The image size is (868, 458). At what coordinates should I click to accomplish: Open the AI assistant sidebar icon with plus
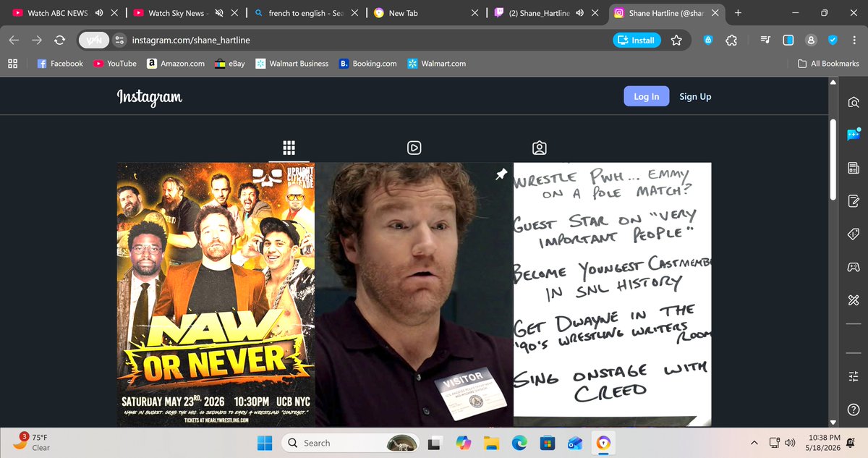click(853, 135)
